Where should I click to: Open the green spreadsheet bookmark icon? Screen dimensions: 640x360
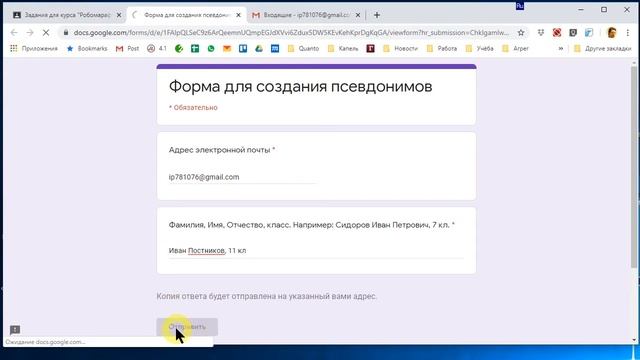tap(195, 49)
